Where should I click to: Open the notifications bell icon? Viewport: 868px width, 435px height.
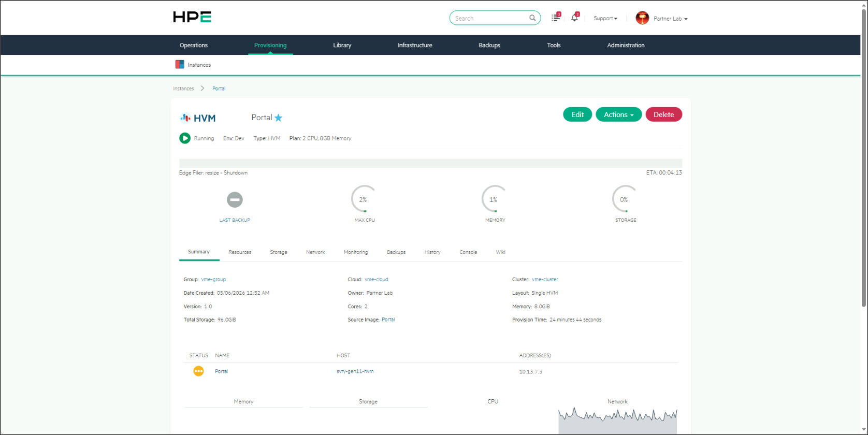[574, 18]
